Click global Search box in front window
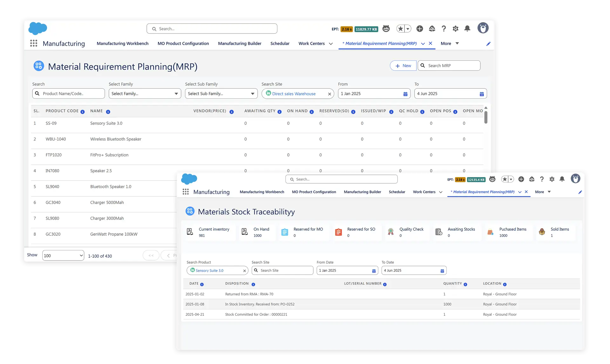Image resolution: width=610 pixels, height=364 pixels. pyautogui.click(x=342, y=179)
